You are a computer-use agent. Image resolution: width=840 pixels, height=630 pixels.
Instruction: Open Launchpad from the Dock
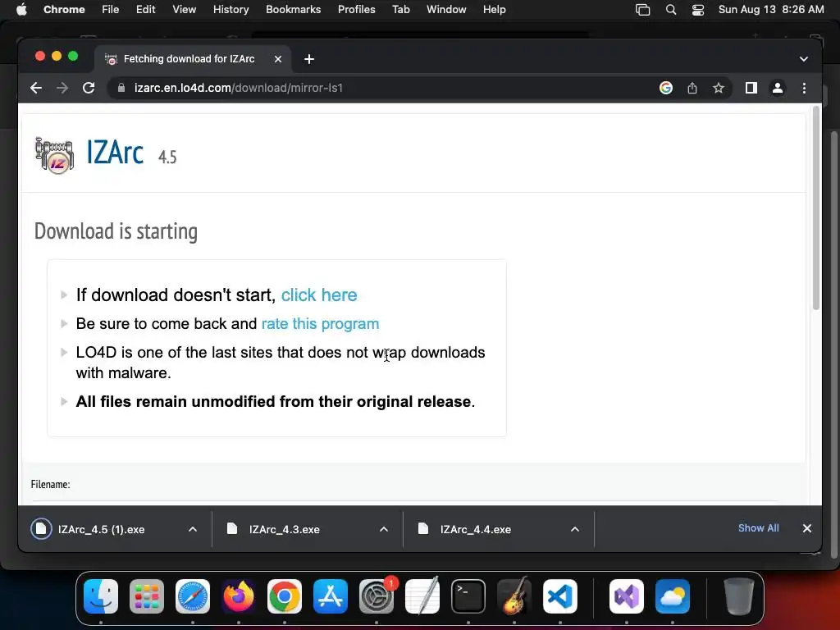(147, 596)
